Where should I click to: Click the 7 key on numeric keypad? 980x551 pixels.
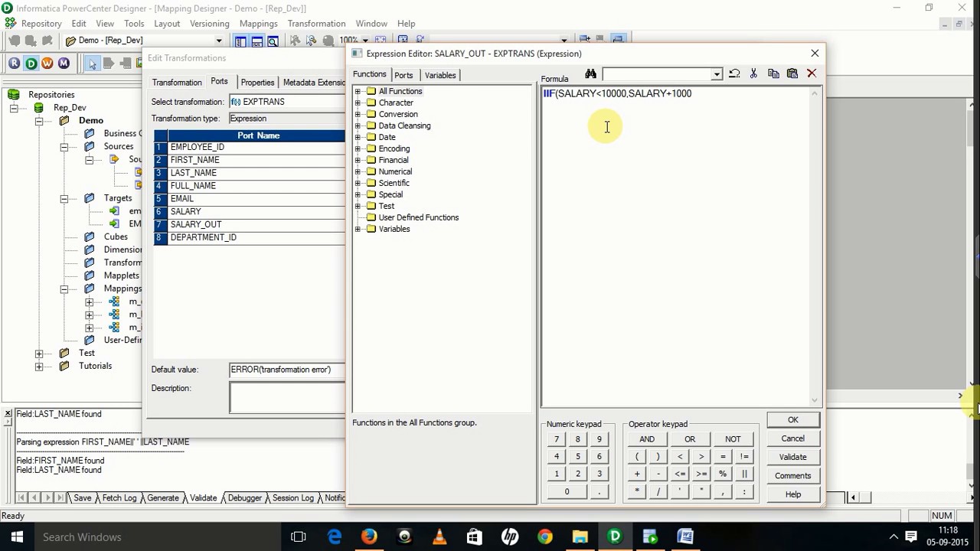(557, 439)
